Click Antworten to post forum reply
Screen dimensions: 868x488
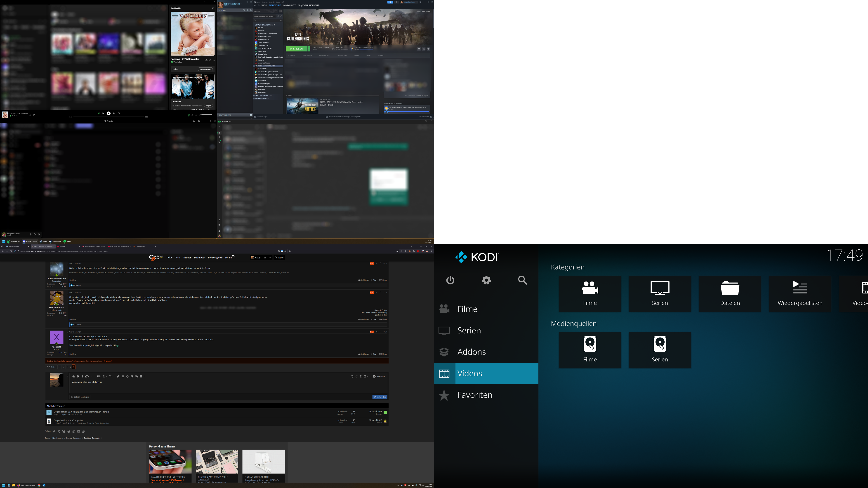coord(380,397)
